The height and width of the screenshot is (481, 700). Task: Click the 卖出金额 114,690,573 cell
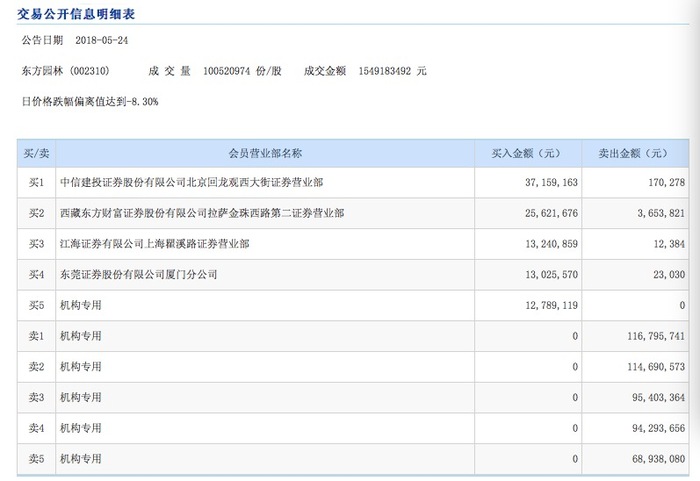pyautogui.click(x=656, y=367)
